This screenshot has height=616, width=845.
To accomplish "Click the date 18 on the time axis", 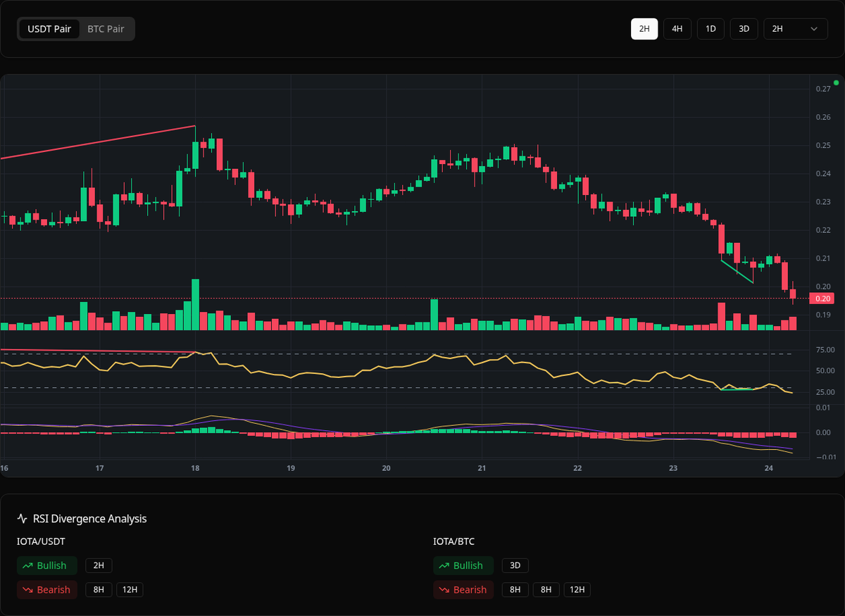I will pyautogui.click(x=195, y=468).
